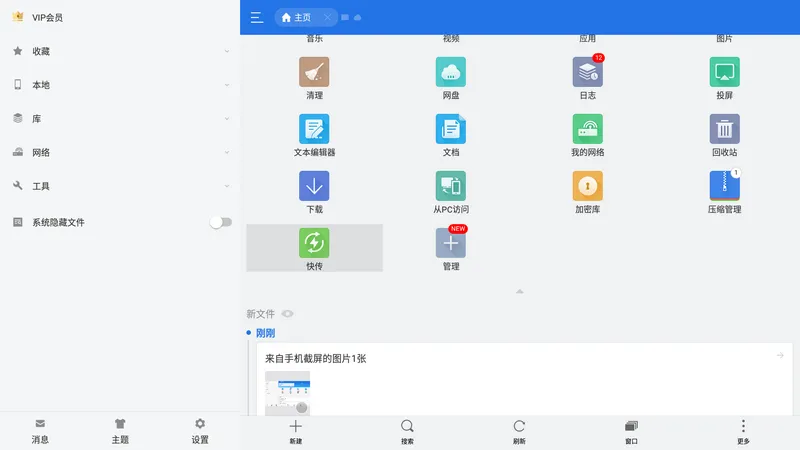
Task: Open 主题 themes in sidebar footer
Action: [120, 432]
